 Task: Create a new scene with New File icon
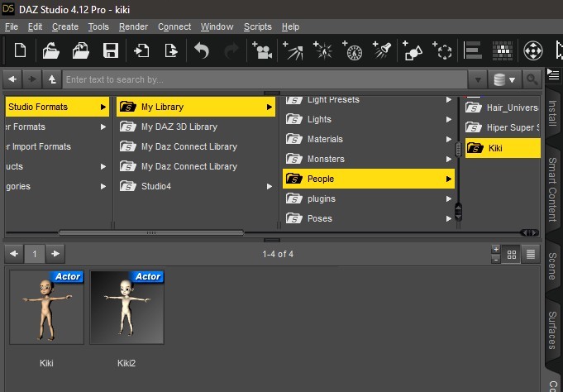pyautogui.click(x=20, y=50)
